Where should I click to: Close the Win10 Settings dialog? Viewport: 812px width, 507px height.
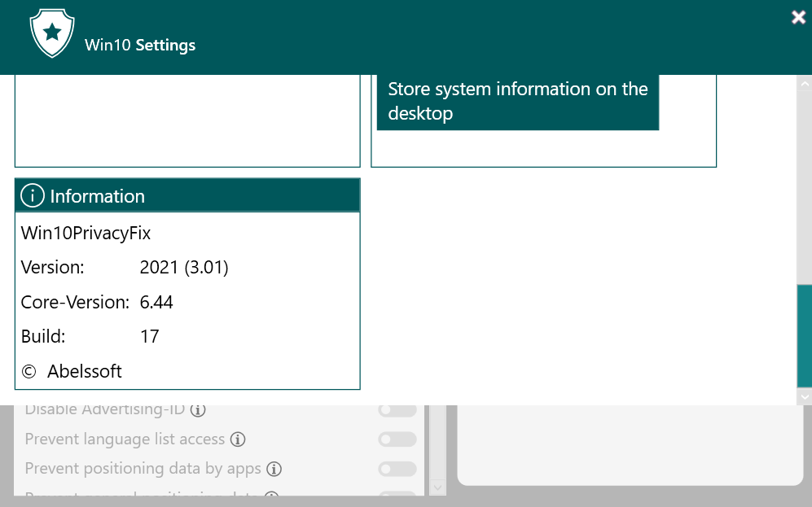(798, 18)
